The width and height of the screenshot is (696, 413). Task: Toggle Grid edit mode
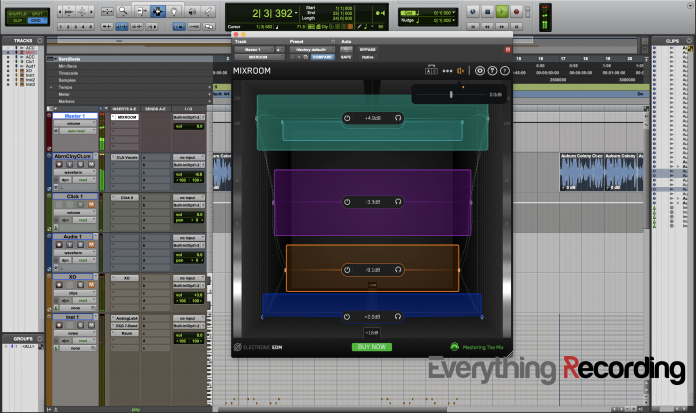(x=37, y=20)
